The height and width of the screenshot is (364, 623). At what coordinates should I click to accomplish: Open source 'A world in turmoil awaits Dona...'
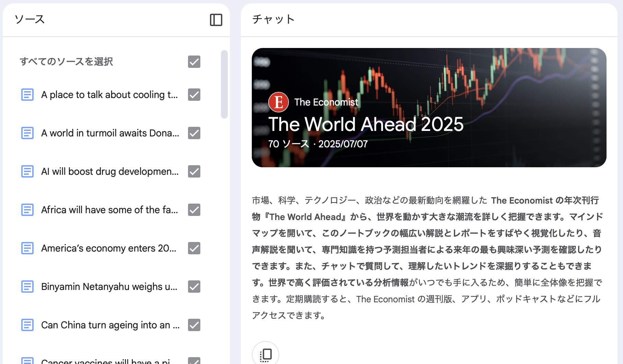tap(110, 133)
